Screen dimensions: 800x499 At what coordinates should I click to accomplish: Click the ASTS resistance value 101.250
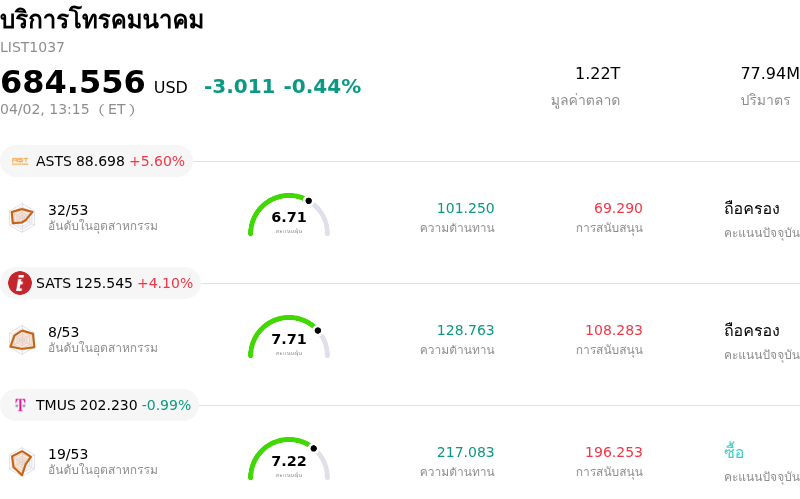465,208
